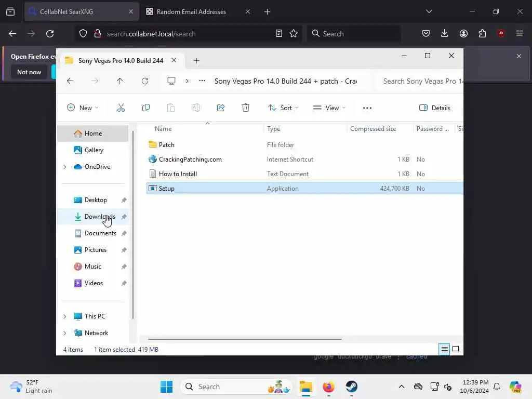
Task: Click the Search Sony Vegas Pro box
Action: [420, 81]
